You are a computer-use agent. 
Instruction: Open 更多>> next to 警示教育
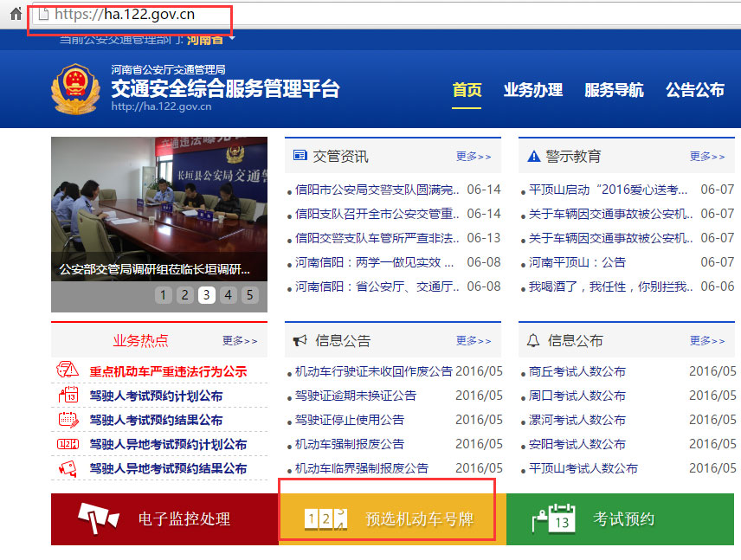(x=706, y=157)
